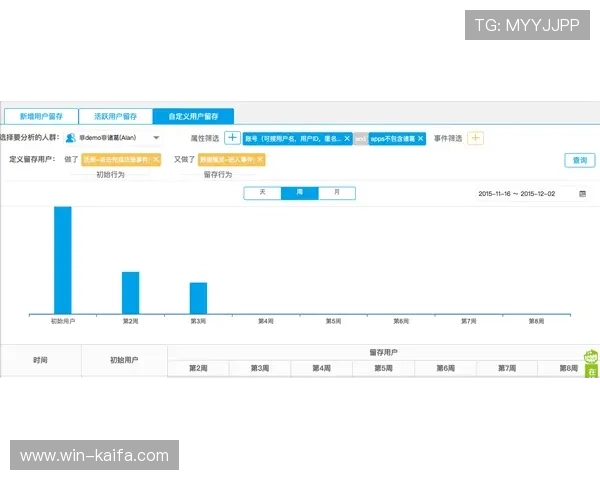600x480 pixels.
Task: Click the 第4周 table column header
Action: [321, 368]
